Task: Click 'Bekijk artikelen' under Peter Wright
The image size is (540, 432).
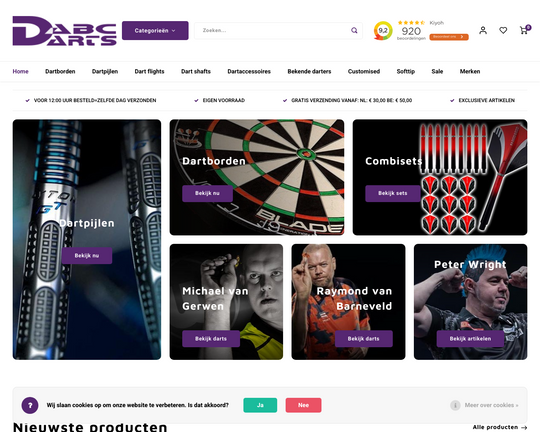Action: point(470,339)
